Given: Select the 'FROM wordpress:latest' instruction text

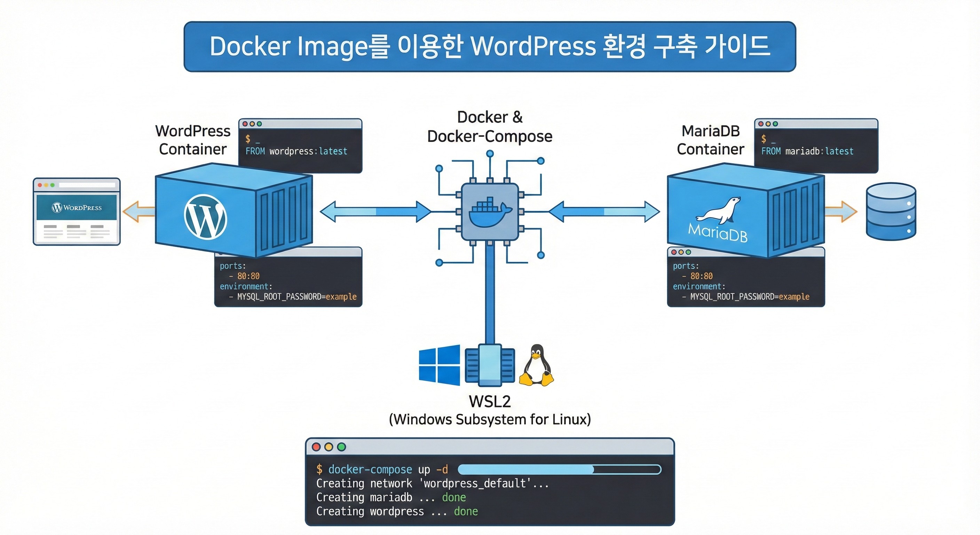Looking at the screenshot, I should pyautogui.click(x=297, y=151).
